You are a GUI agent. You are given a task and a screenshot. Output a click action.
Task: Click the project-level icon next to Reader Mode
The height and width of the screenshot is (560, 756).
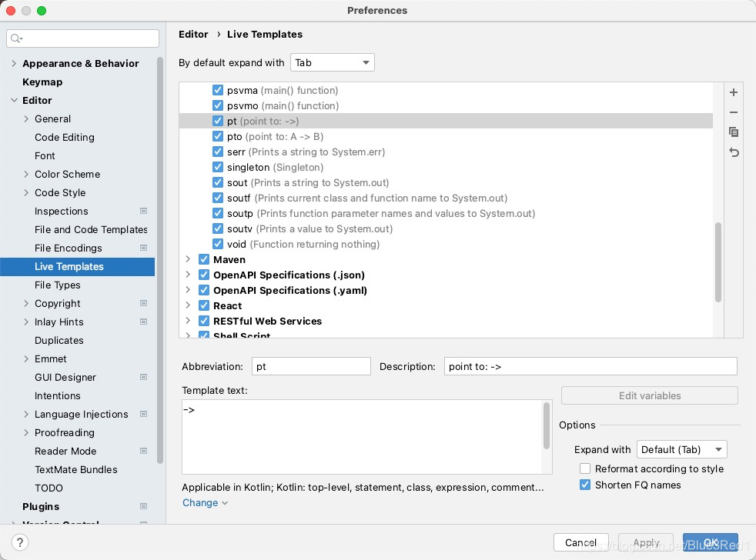pyautogui.click(x=143, y=451)
